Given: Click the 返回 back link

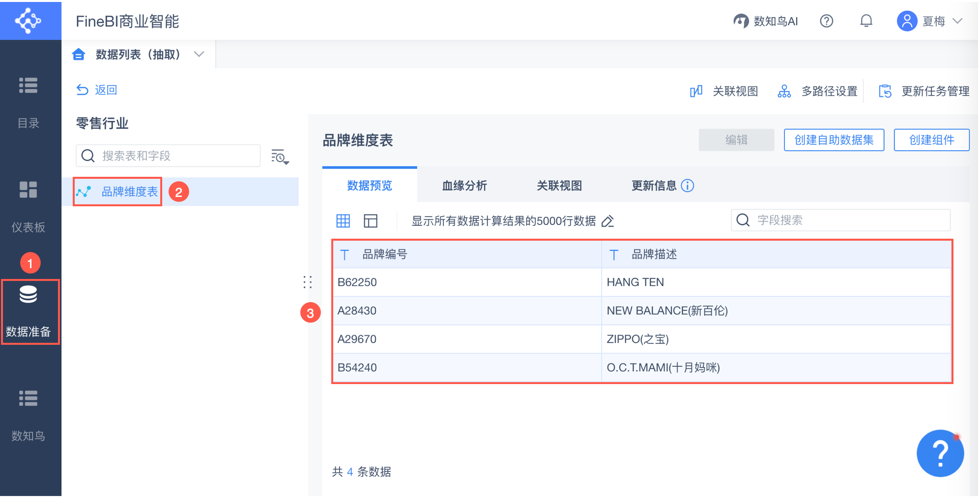Looking at the screenshot, I should click(x=97, y=90).
